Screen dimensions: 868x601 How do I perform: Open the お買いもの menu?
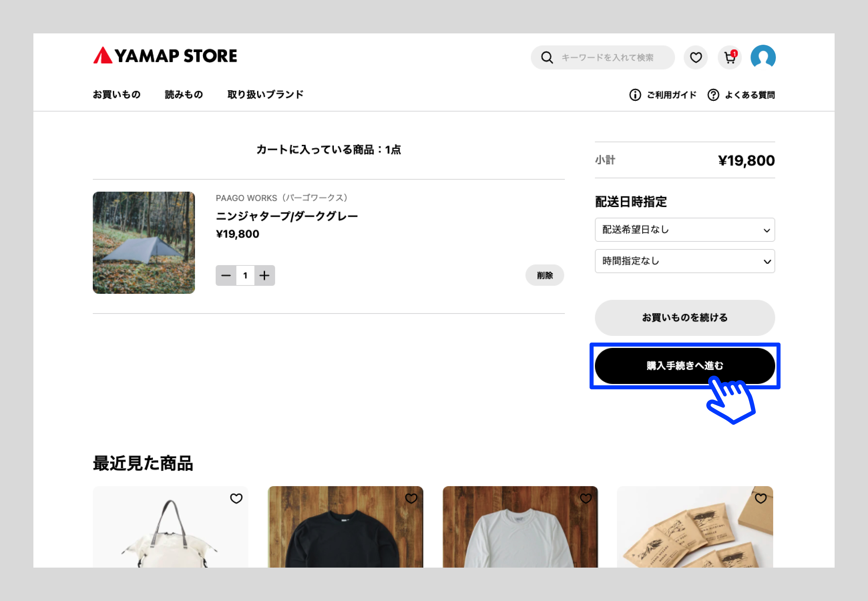coord(117,94)
